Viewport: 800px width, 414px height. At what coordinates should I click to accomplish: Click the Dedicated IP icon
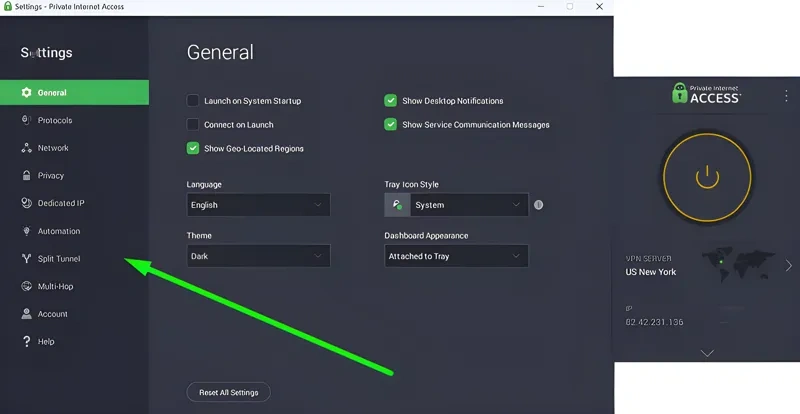27,203
